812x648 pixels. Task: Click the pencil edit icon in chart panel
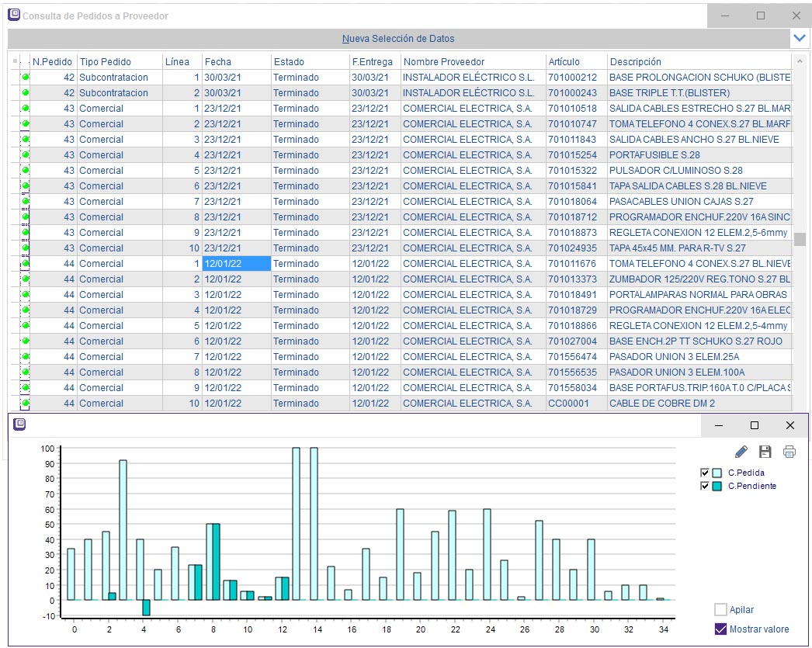[x=741, y=452]
